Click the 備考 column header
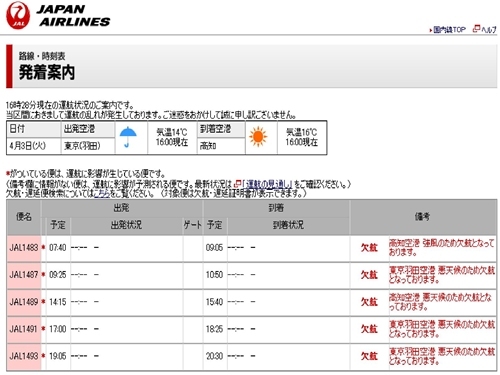500x375 pixels. click(x=423, y=217)
